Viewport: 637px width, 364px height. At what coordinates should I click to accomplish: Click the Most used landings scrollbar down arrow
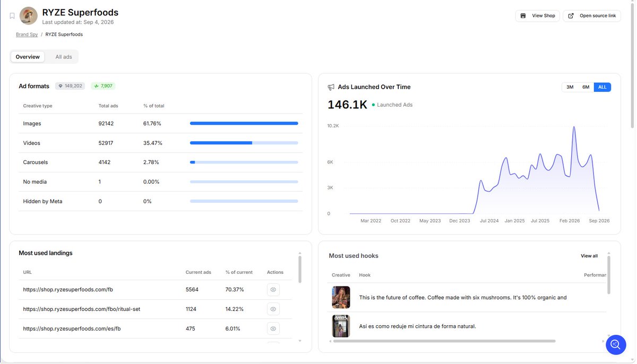pos(300,341)
